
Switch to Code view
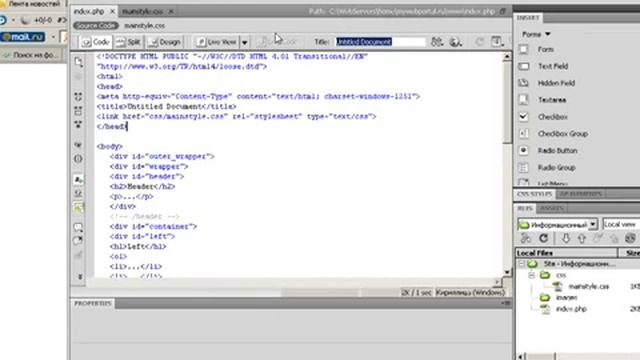click(x=95, y=42)
